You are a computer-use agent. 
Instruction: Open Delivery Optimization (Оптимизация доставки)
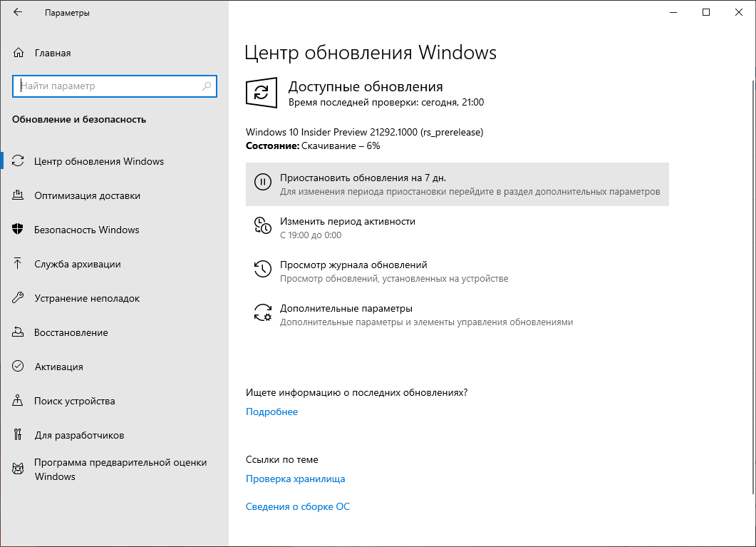click(19, 195)
